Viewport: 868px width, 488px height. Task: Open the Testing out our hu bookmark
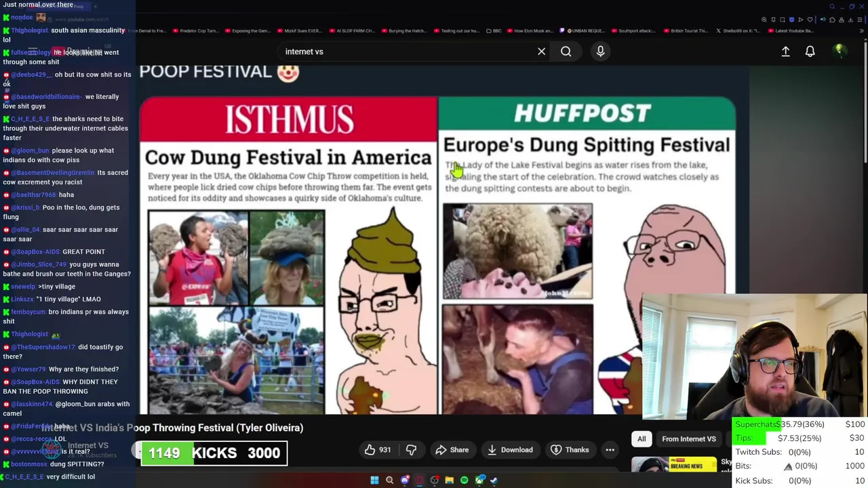(456, 30)
